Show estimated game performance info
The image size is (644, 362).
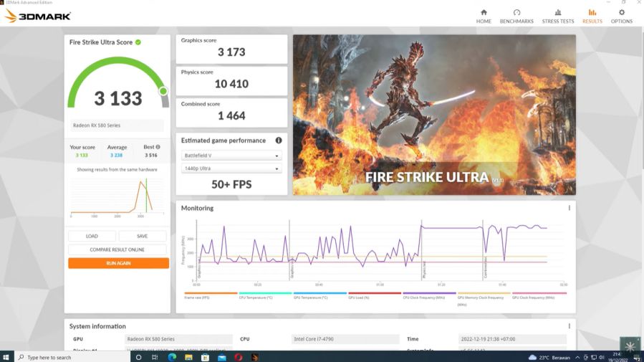click(x=279, y=140)
